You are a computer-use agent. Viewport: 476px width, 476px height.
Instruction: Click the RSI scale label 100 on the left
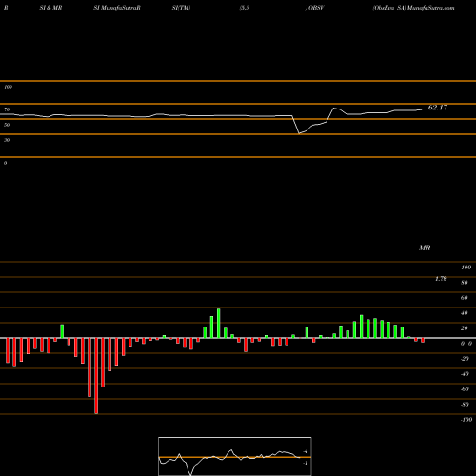tap(8, 87)
